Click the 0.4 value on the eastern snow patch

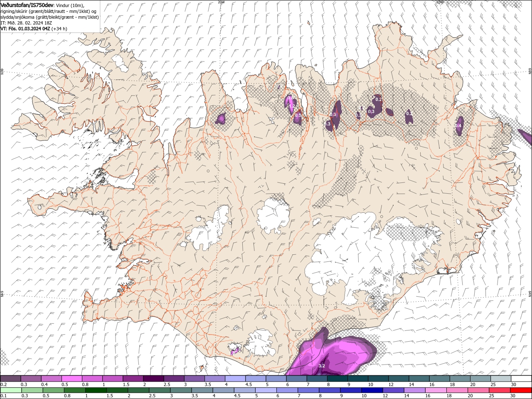pyautogui.click(x=458, y=126)
